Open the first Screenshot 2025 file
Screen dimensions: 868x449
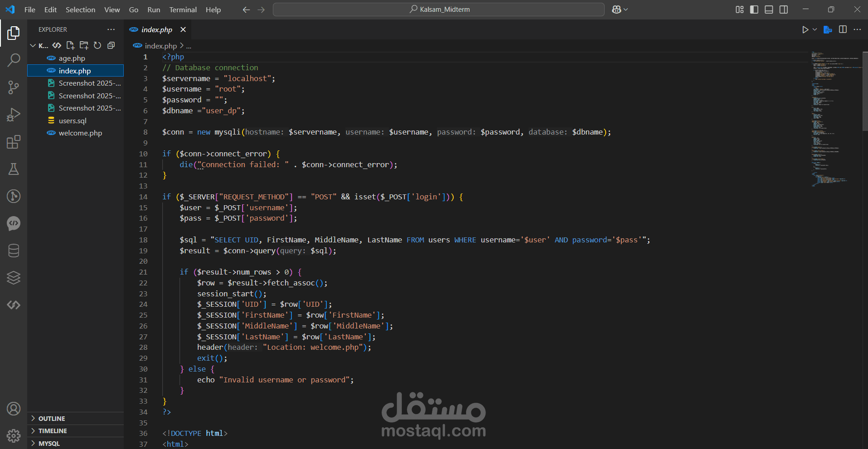pyautogui.click(x=75, y=83)
